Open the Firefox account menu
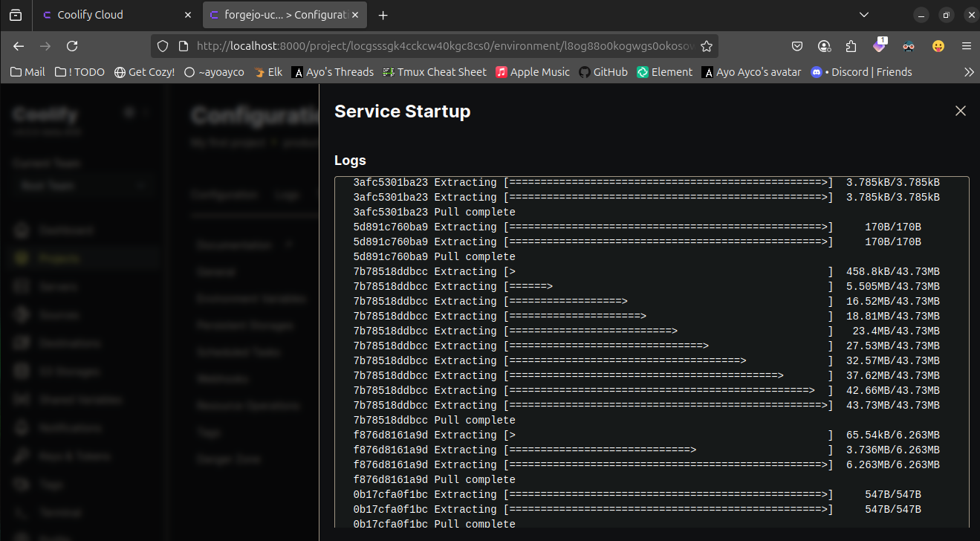This screenshot has width=980, height=541. coord(824,46)
